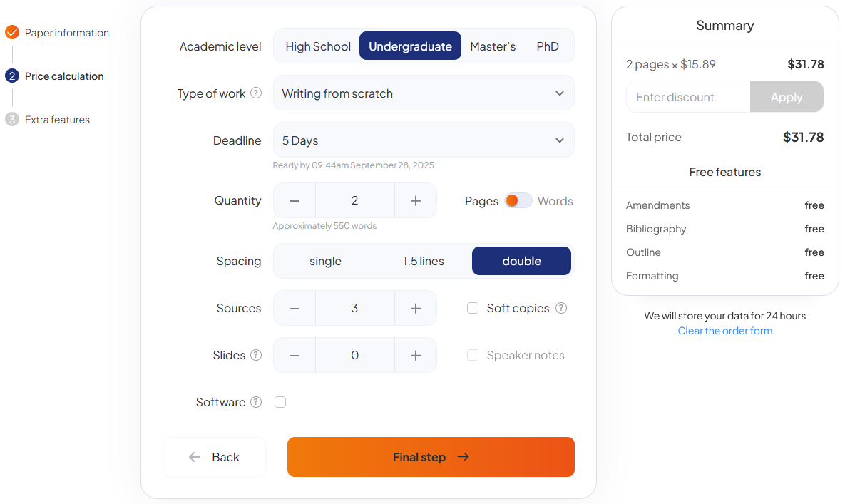The height and width of the screenshot is (504, 845).
Task: Click the Soft copies help icon
Action: (x=561, y=308)
